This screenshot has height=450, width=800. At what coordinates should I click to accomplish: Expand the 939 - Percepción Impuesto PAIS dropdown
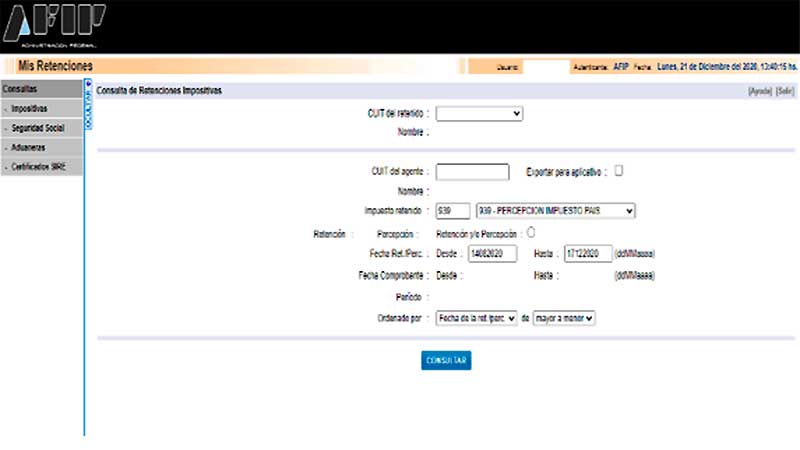click(x=556, y=211)
